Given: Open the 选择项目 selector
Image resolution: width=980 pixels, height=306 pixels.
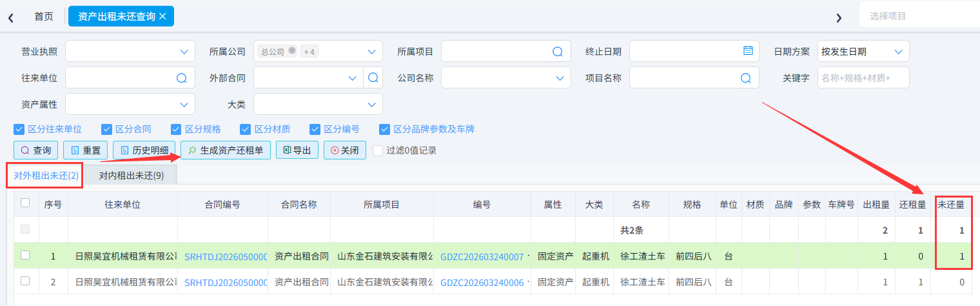Looking at the screenshot, I should pos(919,16).
